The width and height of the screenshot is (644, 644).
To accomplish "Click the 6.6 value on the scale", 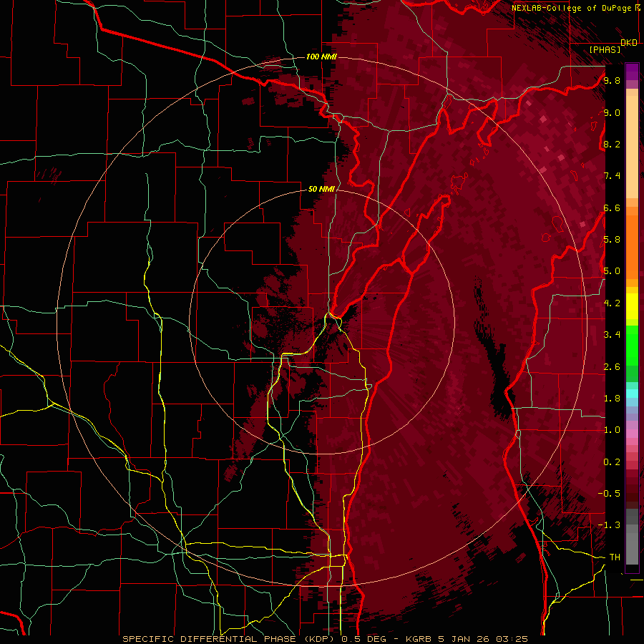I will point(612,208).
